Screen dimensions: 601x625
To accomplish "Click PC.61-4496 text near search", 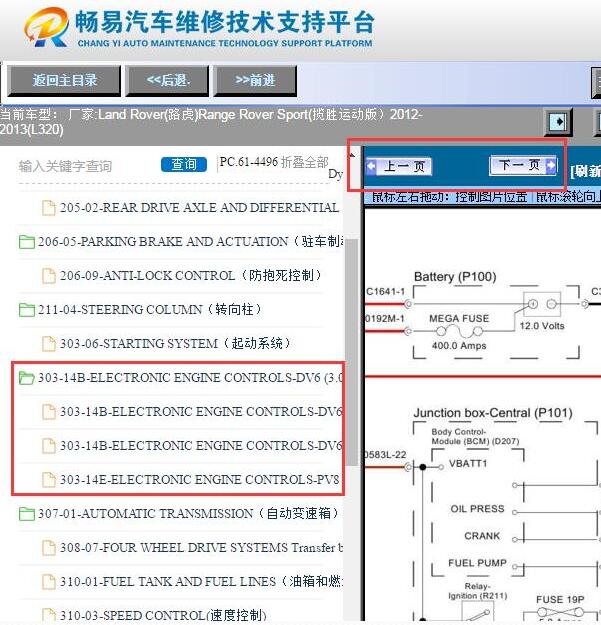I will (x=249, y=162).
